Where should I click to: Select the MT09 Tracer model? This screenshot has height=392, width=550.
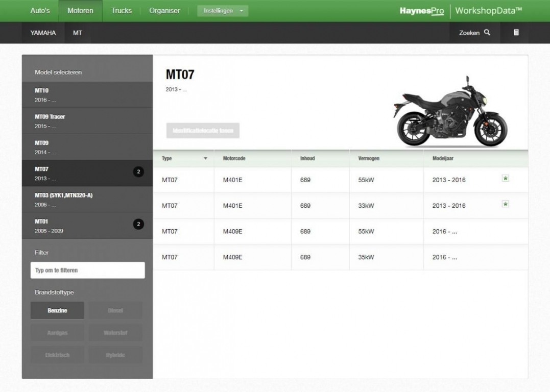[87, 121]
